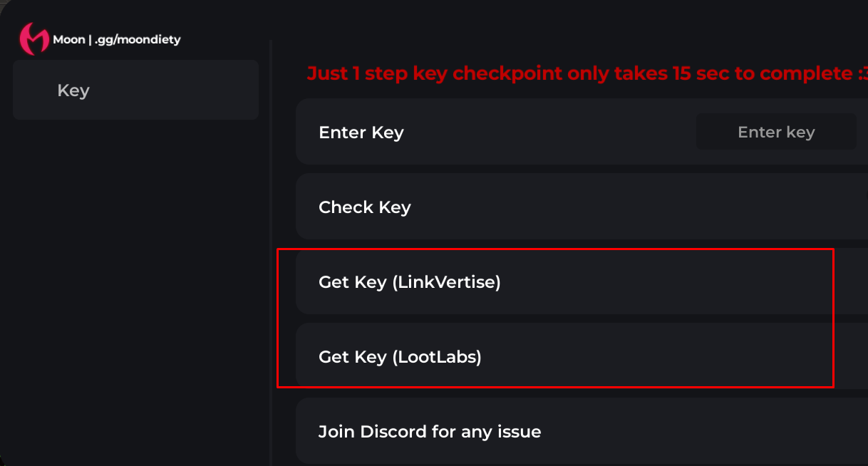Select the Key tab in sidebar
Viewport: 868px width, 466px height.
coord(135,90)
